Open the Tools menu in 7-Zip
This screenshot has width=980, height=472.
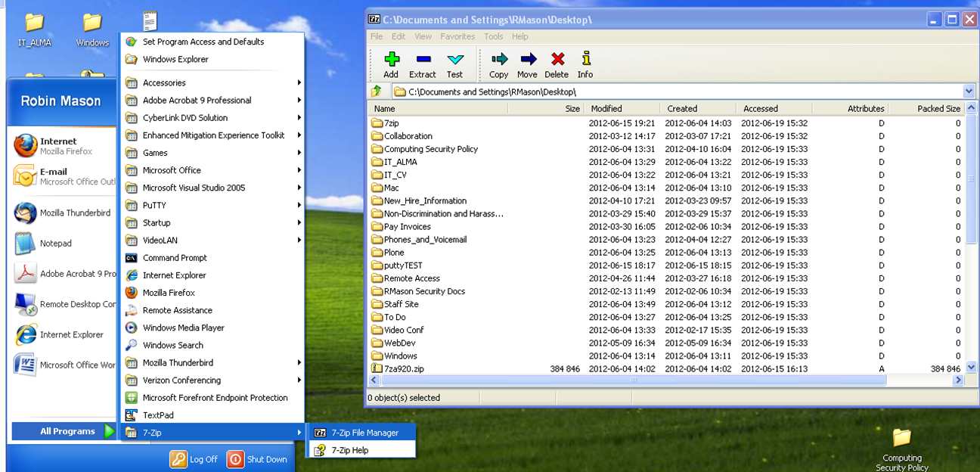coord(493,36)
